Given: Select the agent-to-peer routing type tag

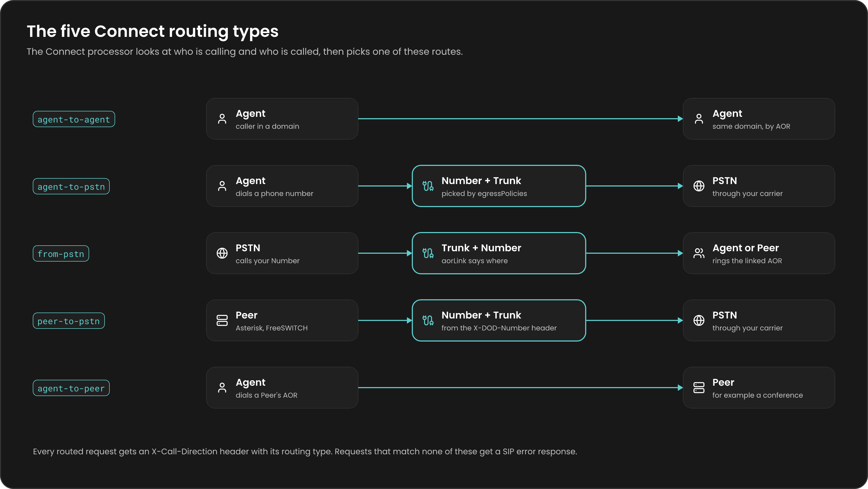Looking at the screenshot, I should pos(71,388).
